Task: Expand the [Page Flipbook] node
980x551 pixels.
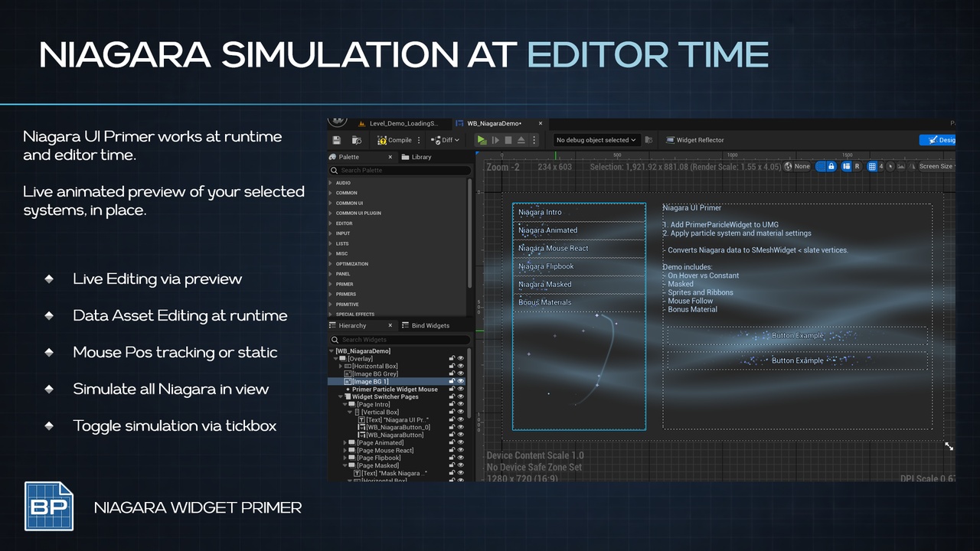Action: (x=345, y=458)
